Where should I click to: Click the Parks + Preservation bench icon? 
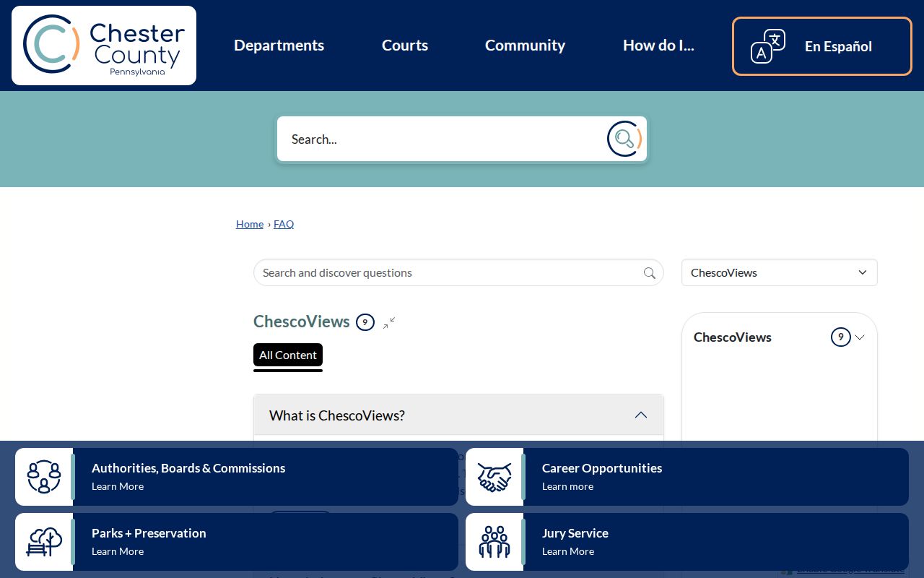[44, 542]
